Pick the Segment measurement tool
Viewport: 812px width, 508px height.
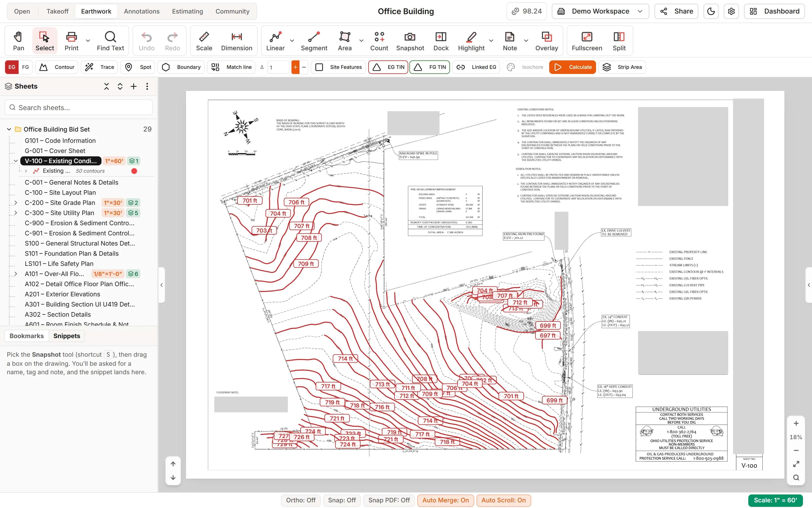click(x=314, y=41)
